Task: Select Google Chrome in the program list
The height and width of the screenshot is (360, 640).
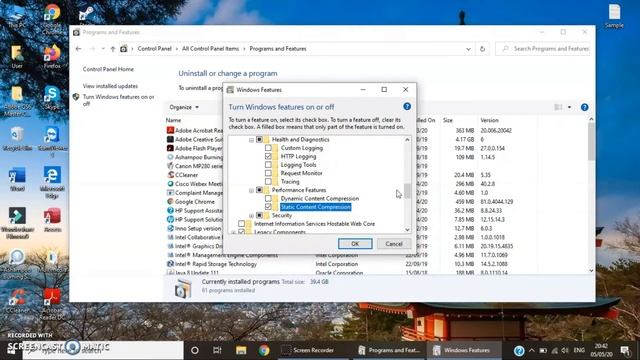Action: (195, 202)
